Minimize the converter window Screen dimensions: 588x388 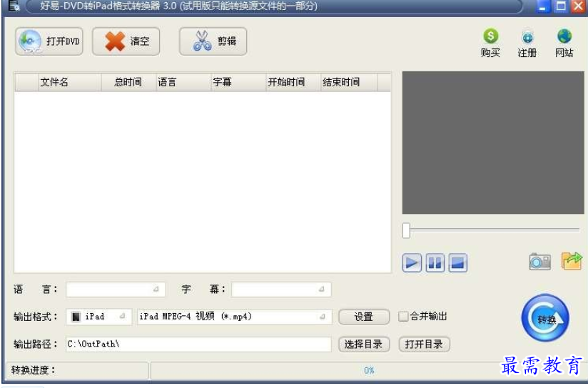click(x=542, y=6)
